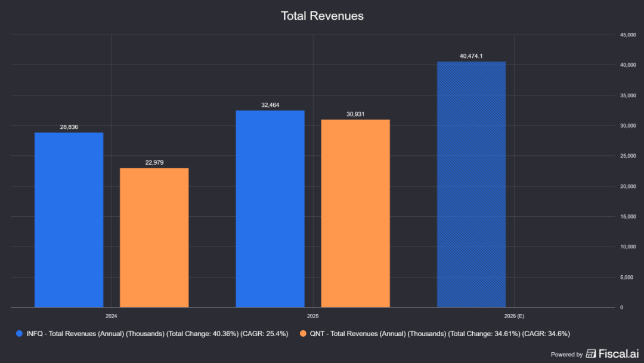
Task: Click the 2025 x-axis label
Action: coord(313,316)
